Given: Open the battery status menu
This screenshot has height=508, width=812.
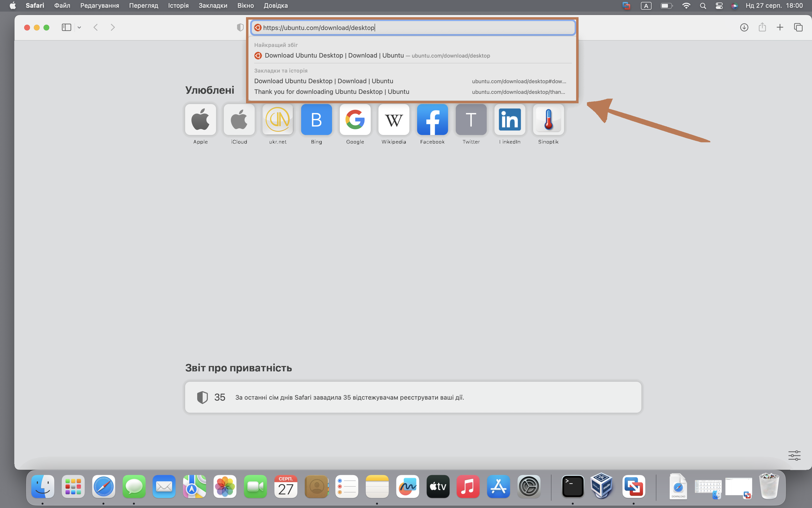Looking at the screenshot, I should 666,6.
